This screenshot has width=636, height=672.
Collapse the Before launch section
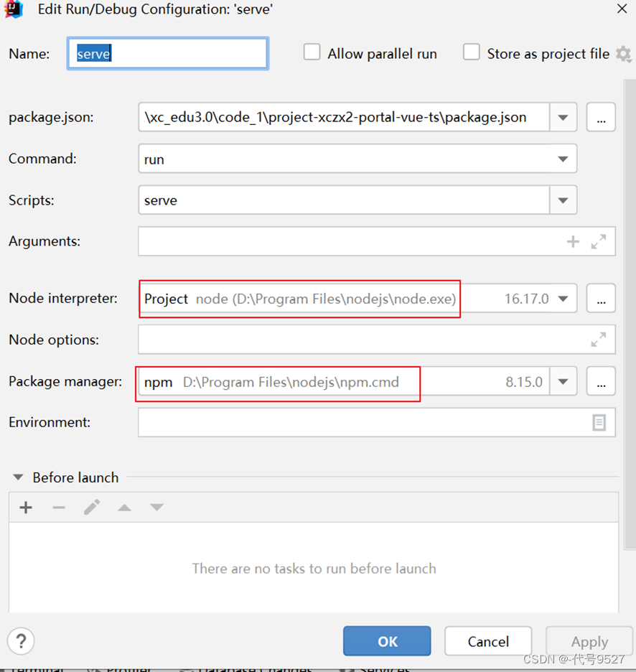(18, 477)
